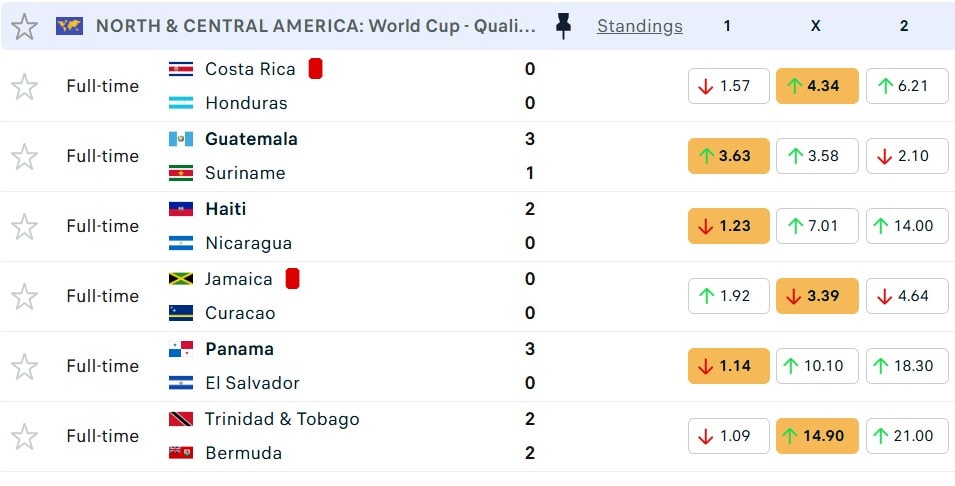Choose draw odds 3.39 for Jamaica vs Curacao
This screenshot has height=486, width=955.
pyautogui.click(x=816, y=296)
